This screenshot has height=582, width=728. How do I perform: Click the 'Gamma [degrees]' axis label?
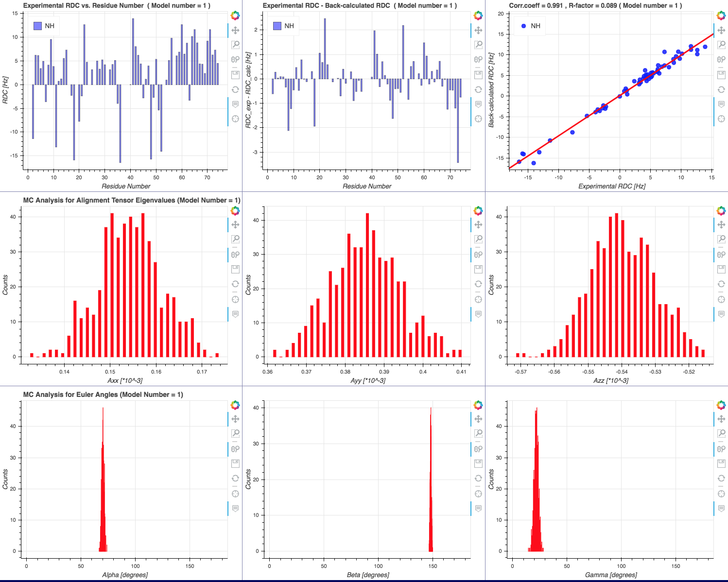(611, 575)
